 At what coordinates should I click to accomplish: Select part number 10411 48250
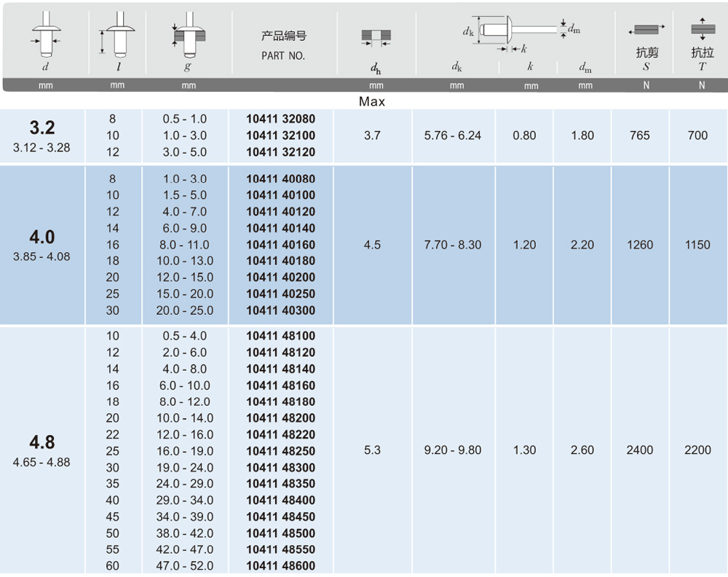click(280, 451)
